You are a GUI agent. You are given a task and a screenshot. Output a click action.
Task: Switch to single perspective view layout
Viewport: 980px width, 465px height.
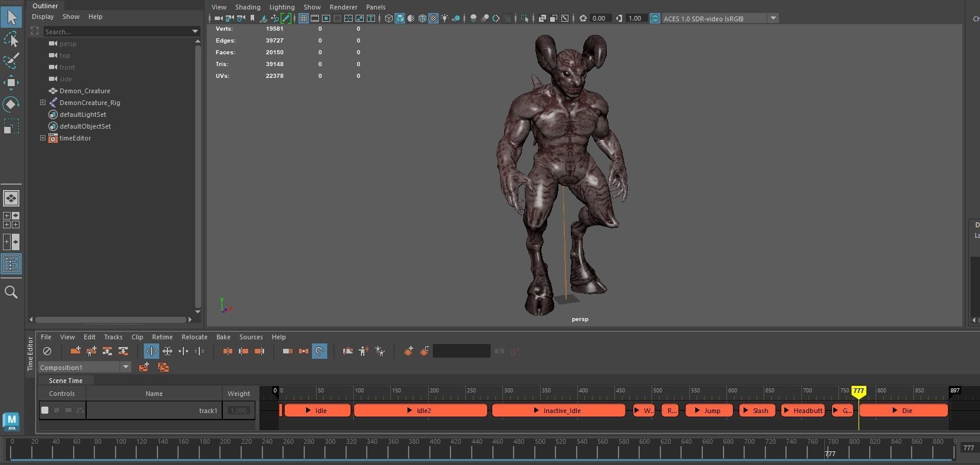pyautogui.click(x=11, y=198)
